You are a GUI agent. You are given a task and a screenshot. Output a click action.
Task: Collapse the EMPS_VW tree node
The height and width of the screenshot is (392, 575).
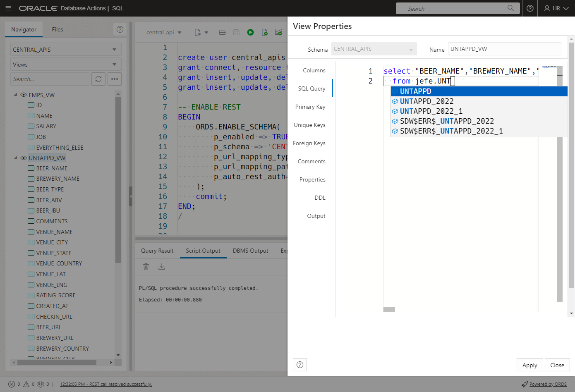click(x=16, y=95)
